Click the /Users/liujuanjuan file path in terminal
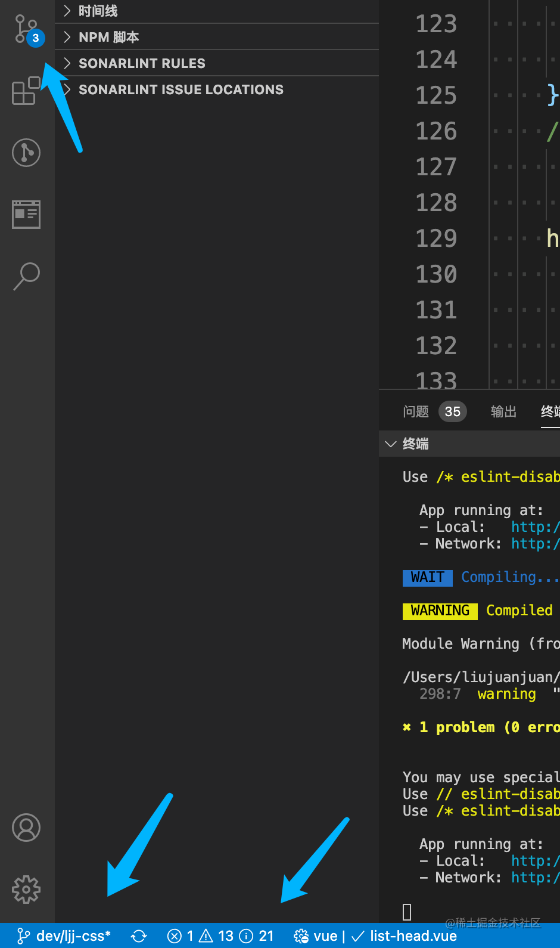 (481, 677)
